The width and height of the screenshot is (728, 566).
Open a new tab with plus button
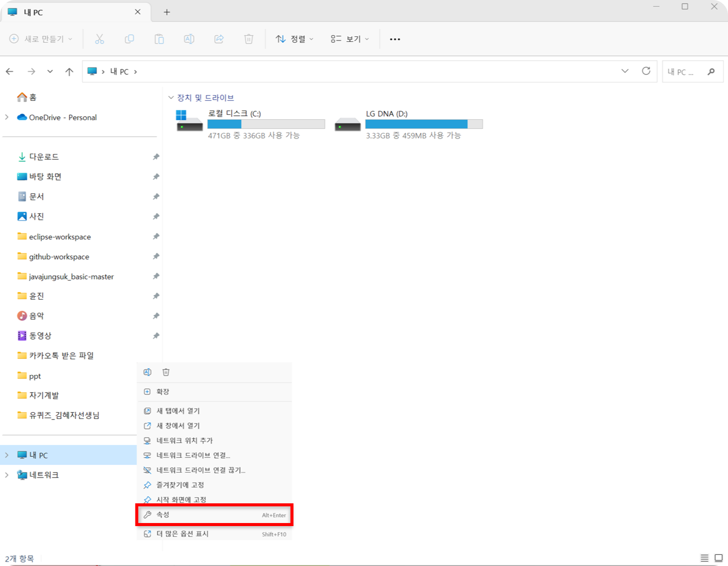click(167, 12)
